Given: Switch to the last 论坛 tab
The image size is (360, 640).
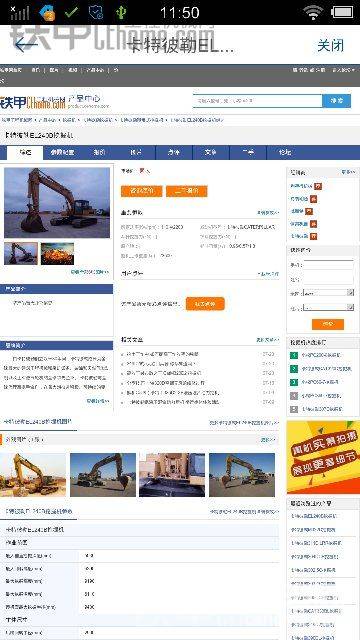Looking at the screenshot, I should 285,152.
